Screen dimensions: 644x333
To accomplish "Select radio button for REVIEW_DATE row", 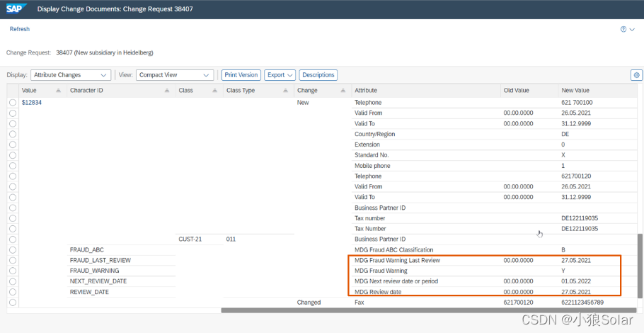I will [13, 292].
